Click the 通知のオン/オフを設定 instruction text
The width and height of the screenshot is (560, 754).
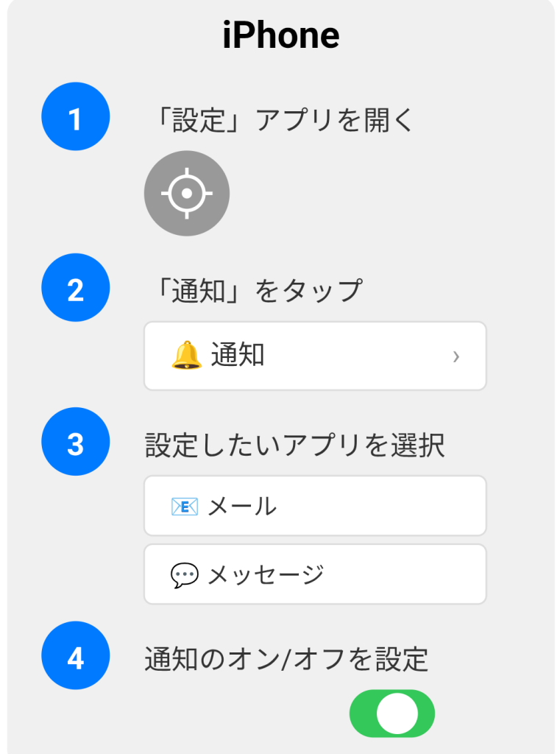(286, 658)
